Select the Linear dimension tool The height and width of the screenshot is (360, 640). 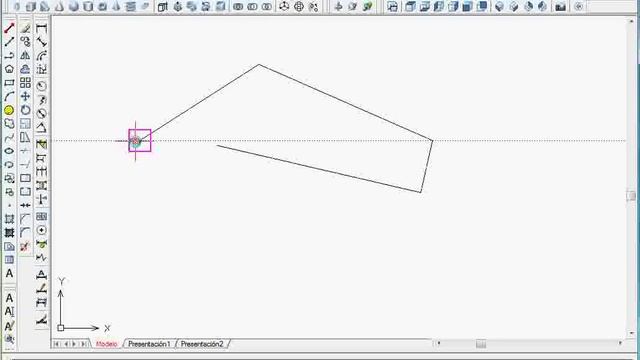(41, 28)
